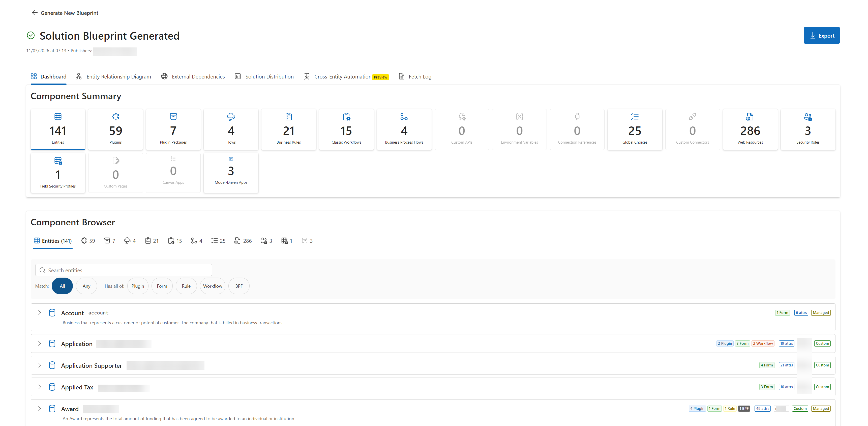Screen dimensions: 868x426
Task: Toggle the Rule filter chip
Action: (186, 286)
